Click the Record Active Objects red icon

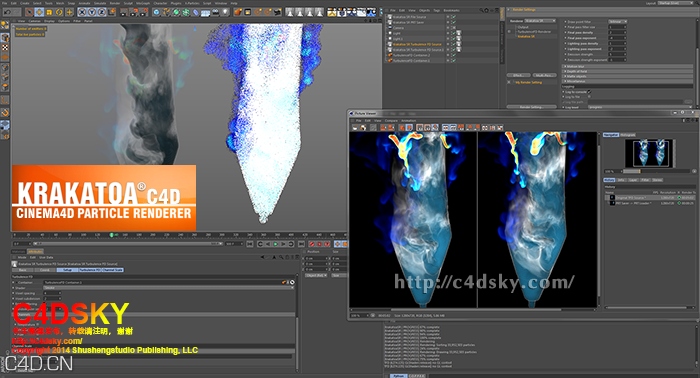(312, 244)
